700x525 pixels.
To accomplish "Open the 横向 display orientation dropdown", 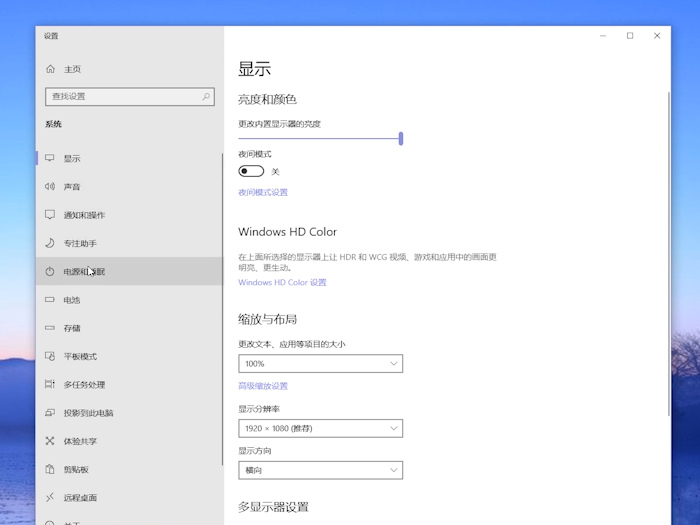I will pyautogui.click(x=321, y=470).
